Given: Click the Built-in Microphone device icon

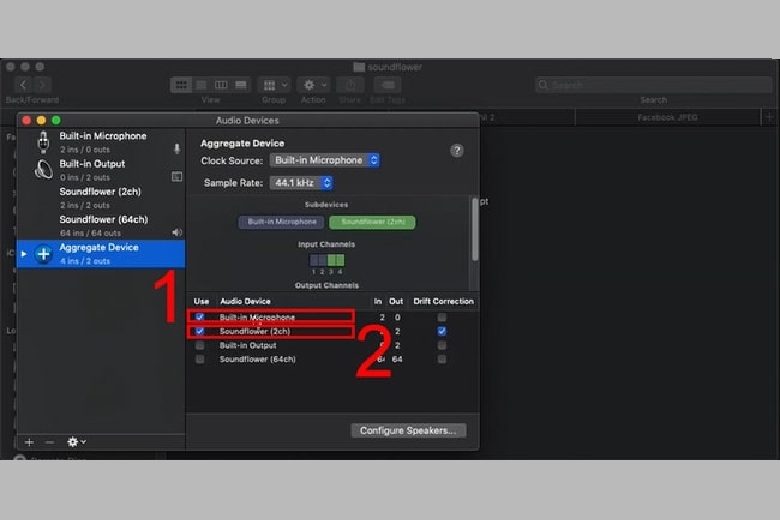Looking at the screenshot, I should [43, 142].
